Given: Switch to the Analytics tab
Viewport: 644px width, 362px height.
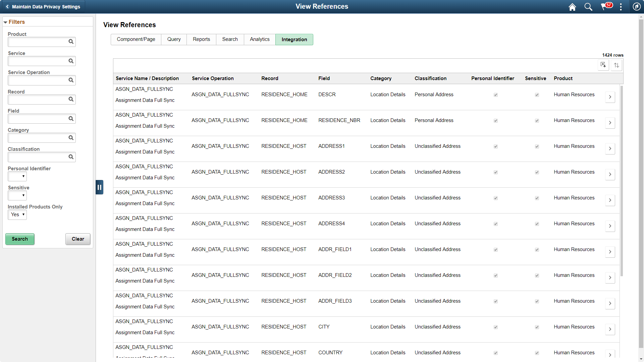Looking at the screenshot, I should pos(259,39).
